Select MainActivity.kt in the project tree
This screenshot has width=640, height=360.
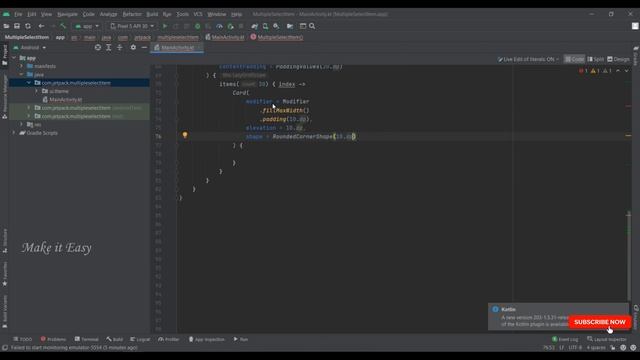point(62,100)
